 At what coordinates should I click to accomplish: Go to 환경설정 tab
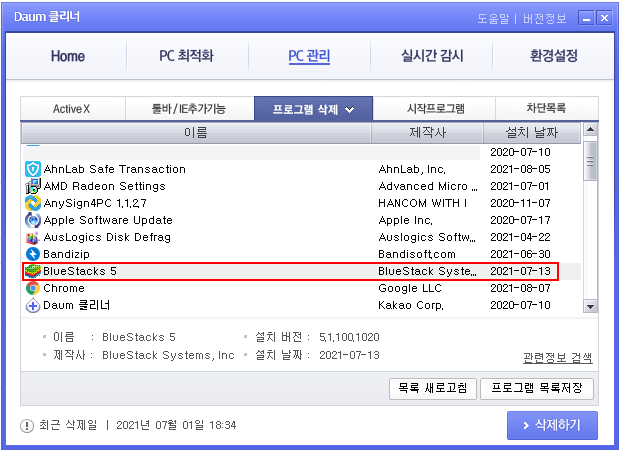point(553,56)
